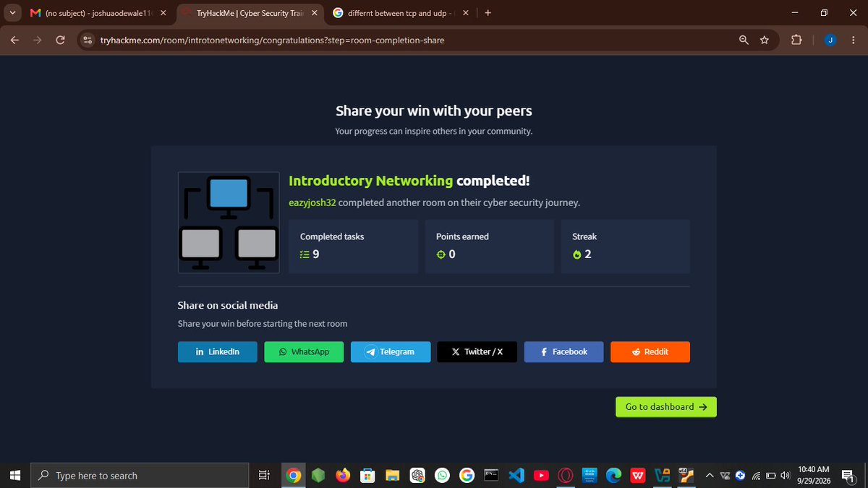Open the volume speaker tray icon
The width and height of the screenshot is (868, 488).
784,476
